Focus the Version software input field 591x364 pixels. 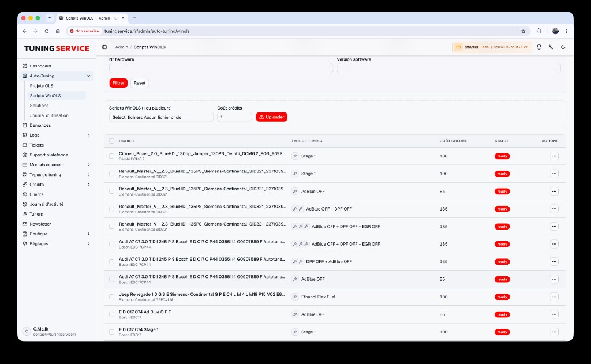(x=448, y=68)
